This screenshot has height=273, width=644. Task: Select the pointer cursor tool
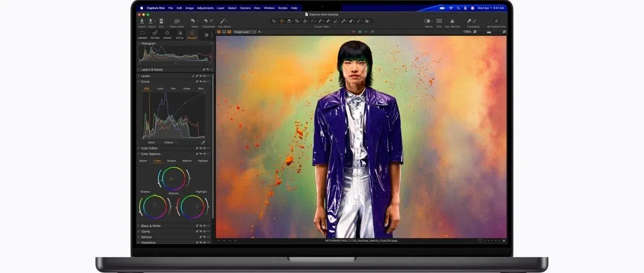(274, 21)
